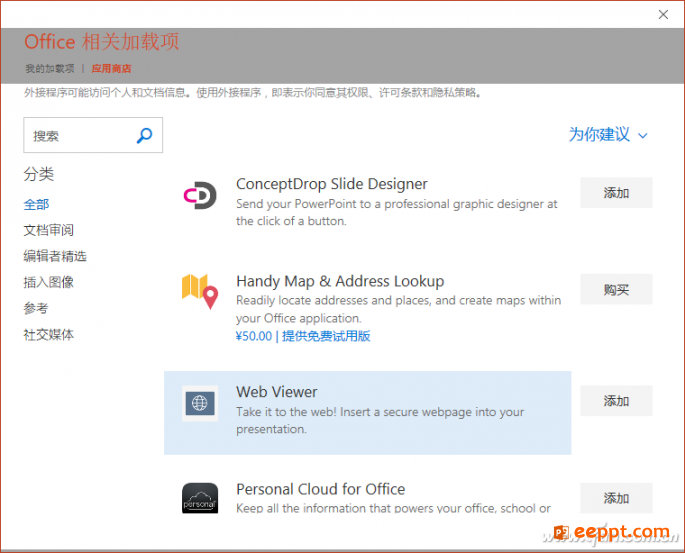Click the Web Viewer description text
The image size is (685, 553).
tap(380, 420)
